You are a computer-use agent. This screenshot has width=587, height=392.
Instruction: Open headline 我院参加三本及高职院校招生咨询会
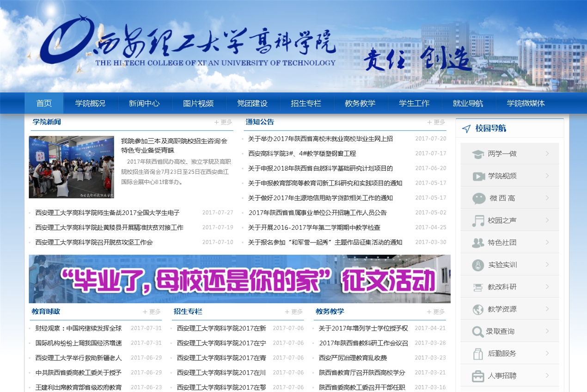pos(174,146)
